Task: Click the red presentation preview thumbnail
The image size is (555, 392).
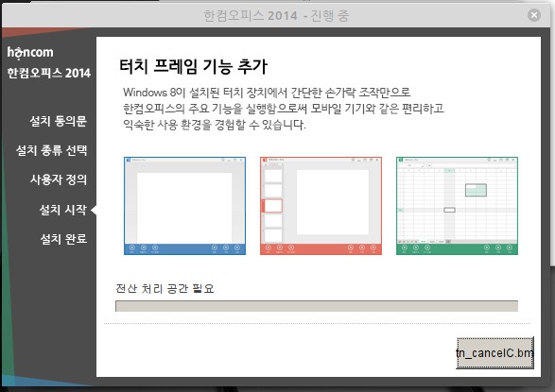Action: (x=321, y=206)
